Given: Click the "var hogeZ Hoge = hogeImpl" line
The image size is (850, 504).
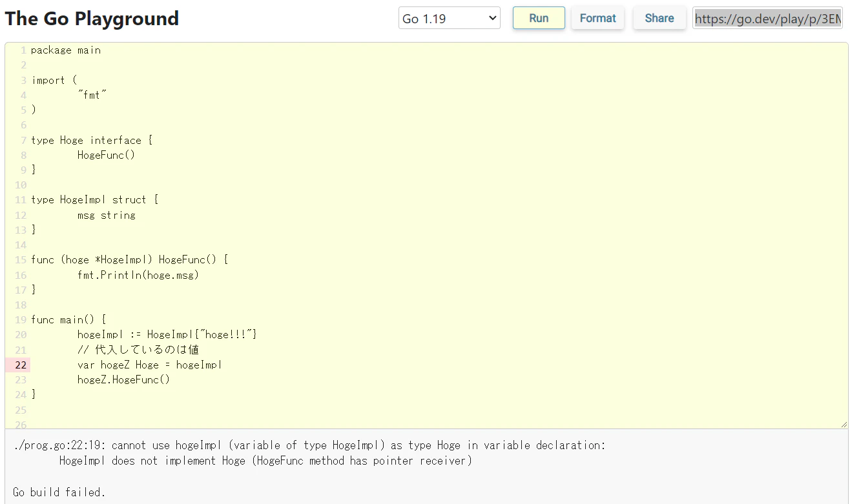Looking at the screenshot, I should tap(150, 365).
